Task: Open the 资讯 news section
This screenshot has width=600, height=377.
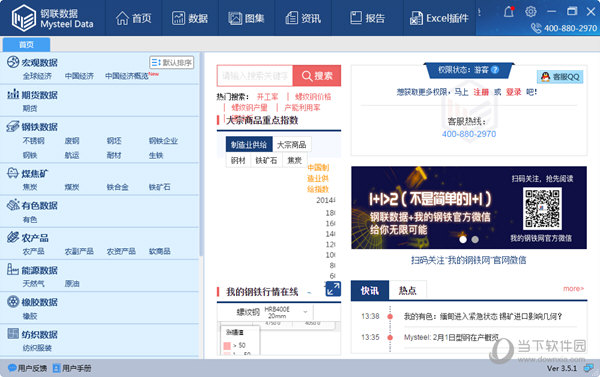Action: pyautogui.click(x=303, y=18)
